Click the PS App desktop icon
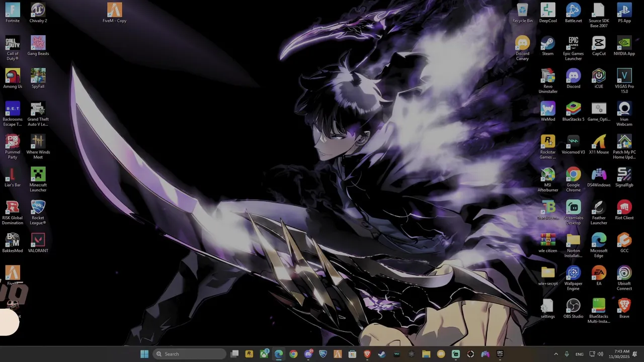The height and width of the screenshot is (362, 644). (624, 13)
